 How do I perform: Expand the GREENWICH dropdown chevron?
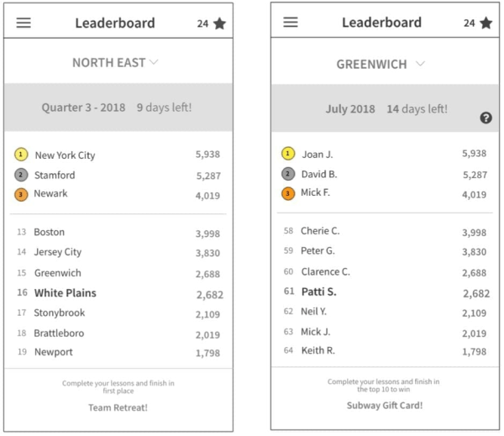tap(421, 63)
